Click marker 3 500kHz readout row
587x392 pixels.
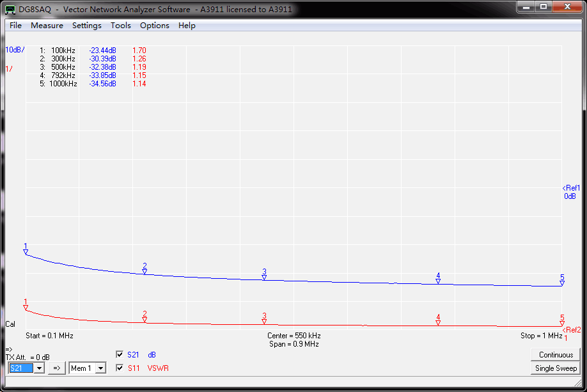pyautogui.click(x=93, y=67)
